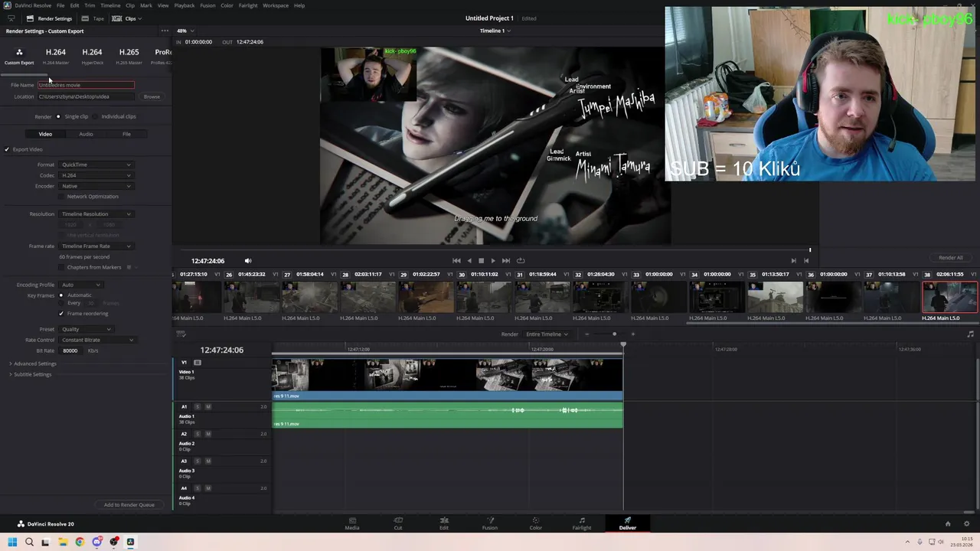Open the Playback menu
The height and width of the screenshot is (551, 980).
pos(185,5)
